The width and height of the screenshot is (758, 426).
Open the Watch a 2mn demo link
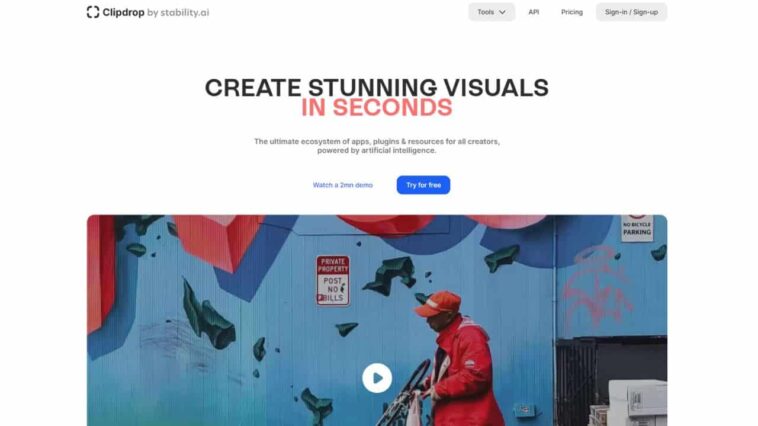click(343, 185)
